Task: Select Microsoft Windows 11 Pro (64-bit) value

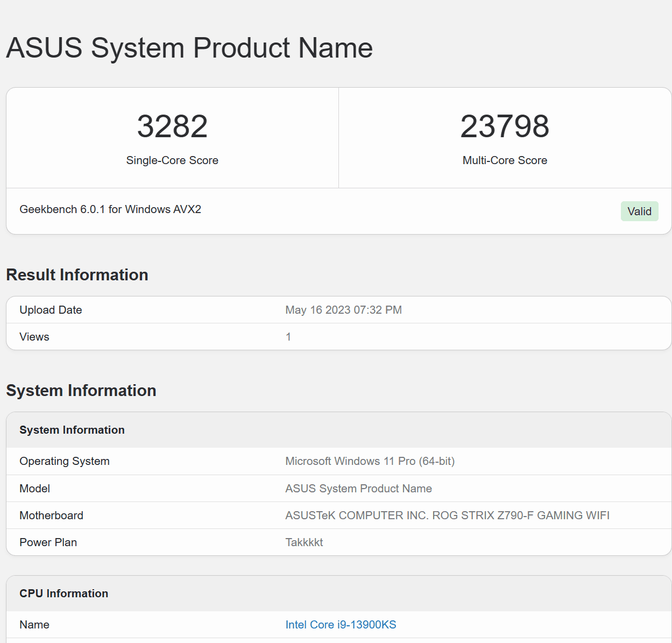Action: [x=370, y=461]
